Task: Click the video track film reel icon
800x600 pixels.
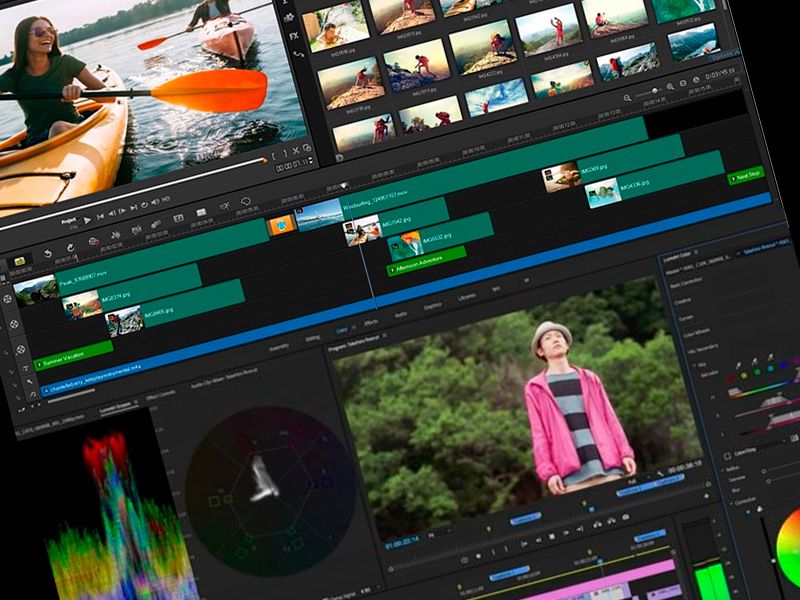Action: tap(7, 299)
